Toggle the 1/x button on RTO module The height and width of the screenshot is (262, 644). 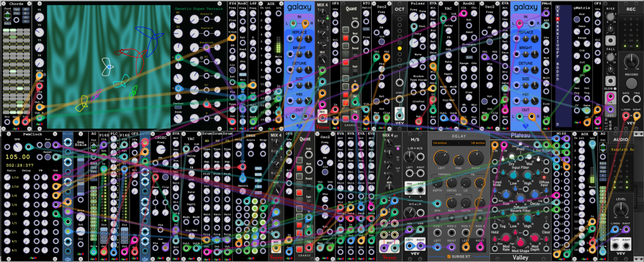click(365, 28)
